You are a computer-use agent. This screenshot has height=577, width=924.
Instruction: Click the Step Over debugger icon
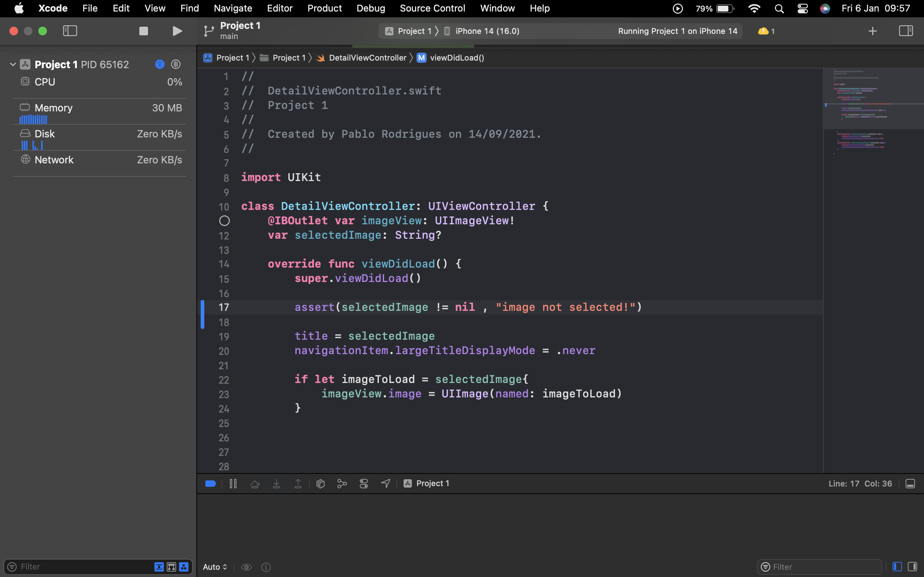[x=255, y=484]
